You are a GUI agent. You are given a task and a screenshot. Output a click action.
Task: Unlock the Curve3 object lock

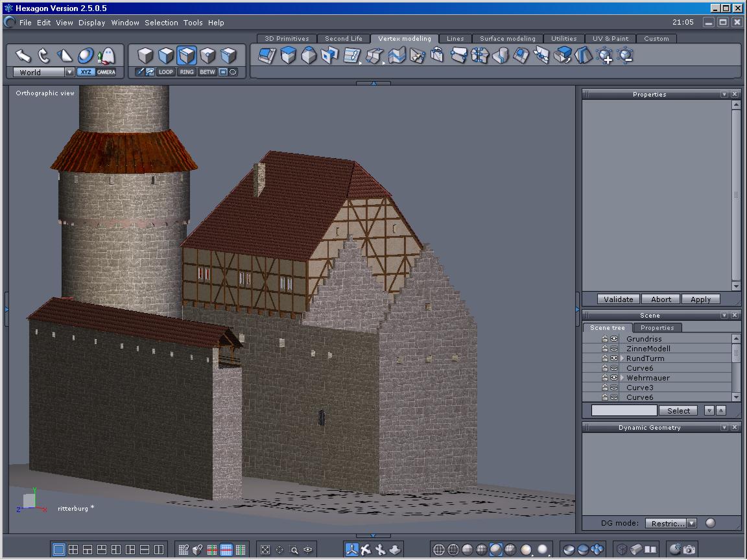(x=604, y=388)
